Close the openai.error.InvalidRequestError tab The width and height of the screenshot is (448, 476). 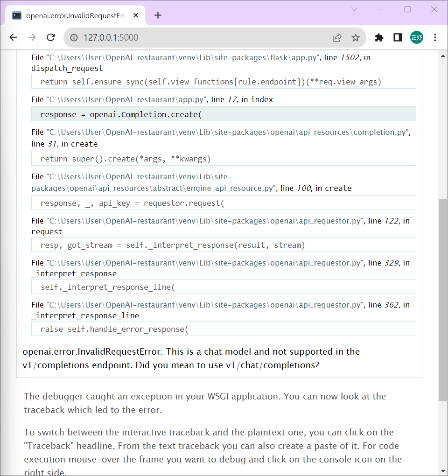tap(136, 15)
